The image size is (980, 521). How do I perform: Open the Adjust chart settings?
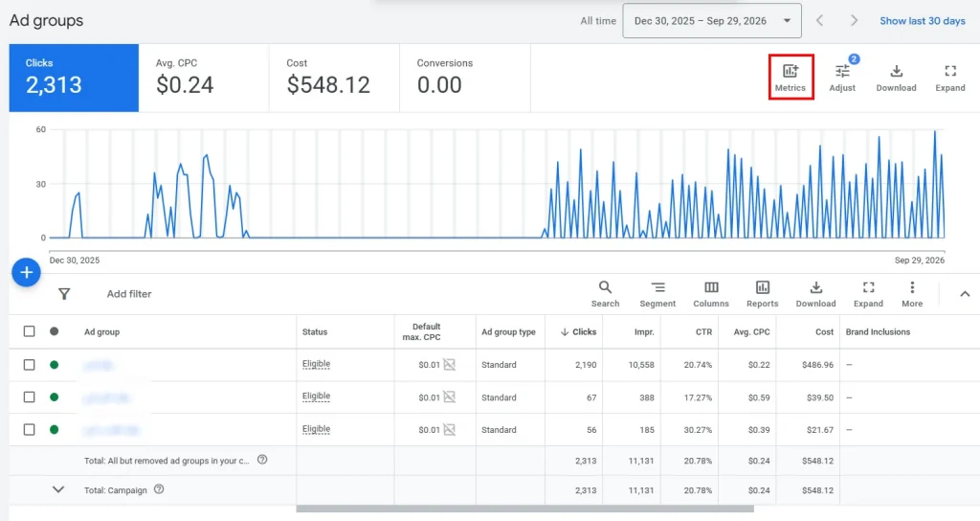pos(842,78)
